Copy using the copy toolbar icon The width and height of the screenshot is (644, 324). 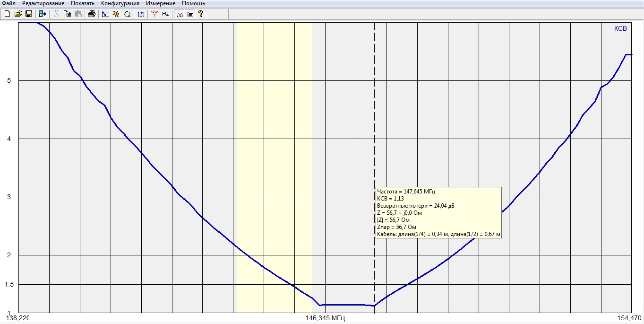[x=67, y=14]
